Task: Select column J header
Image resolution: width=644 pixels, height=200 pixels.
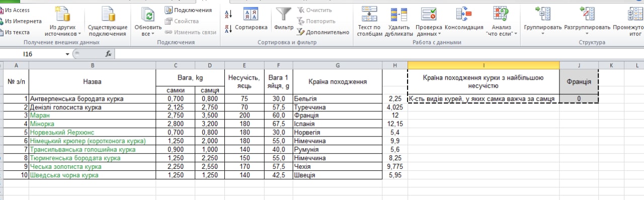Action: pyautogui.click(x=579, y=65)
